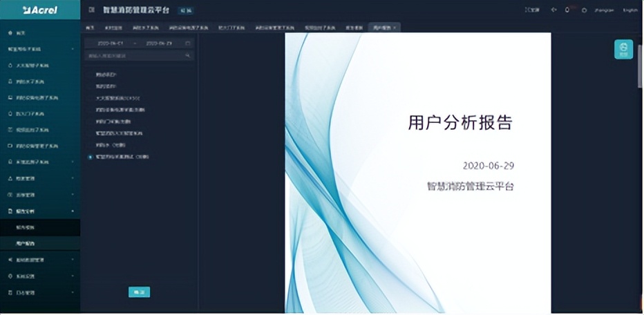
Task: Click the 报告管理 document sidebar icon
Action: (x=10, y=211)
